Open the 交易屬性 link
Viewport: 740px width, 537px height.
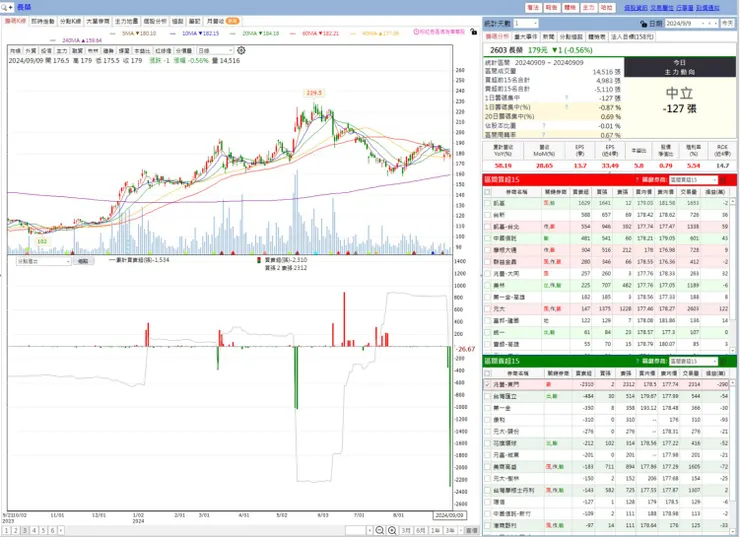[x=662, y=8]
